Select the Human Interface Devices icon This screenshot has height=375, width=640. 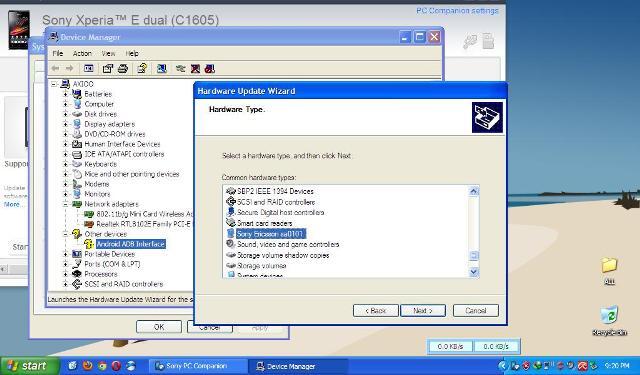click(x=77, y=144)
